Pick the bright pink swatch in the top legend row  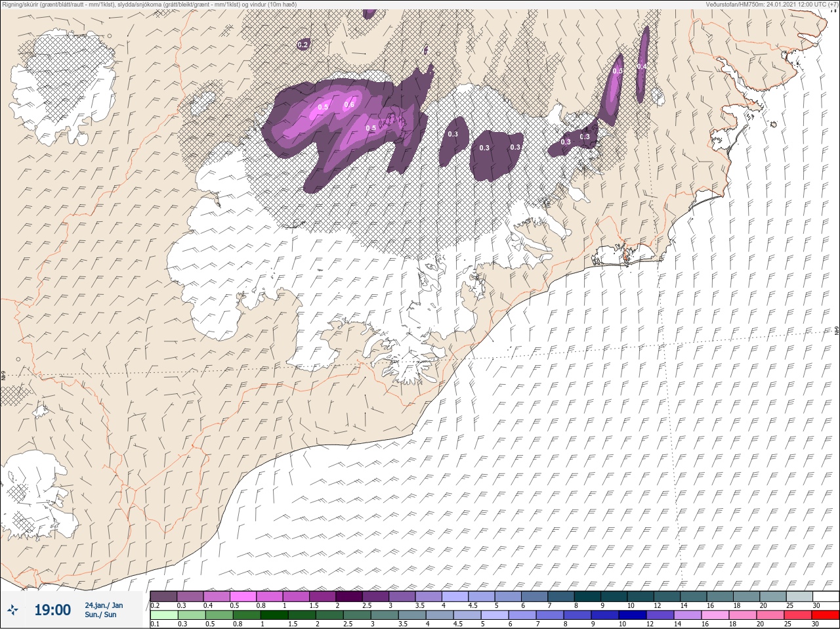(x=243, y=596)
